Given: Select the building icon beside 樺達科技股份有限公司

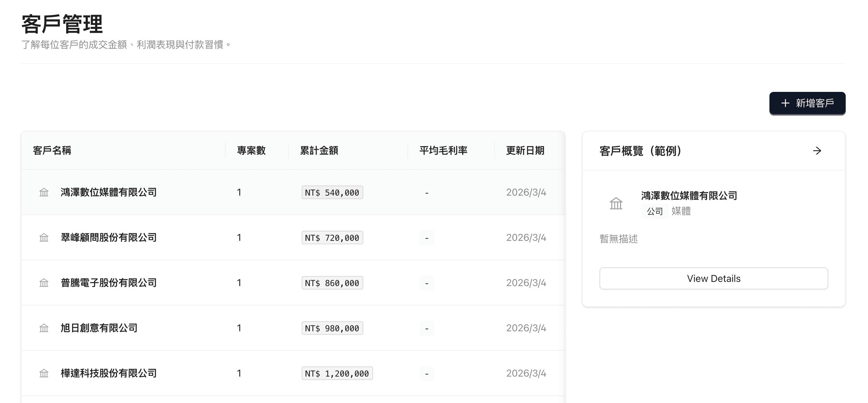Looking at the screenshot, I should point(44,373).
